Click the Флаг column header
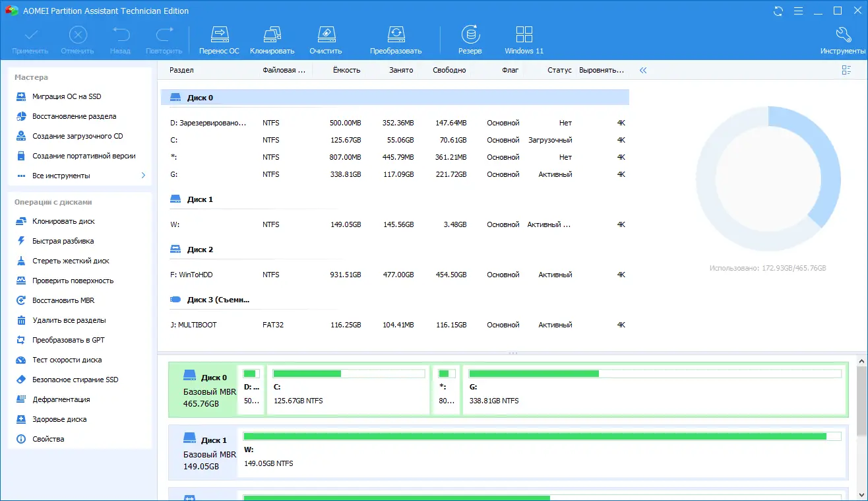The image size is (868, 501). [510, 70]
